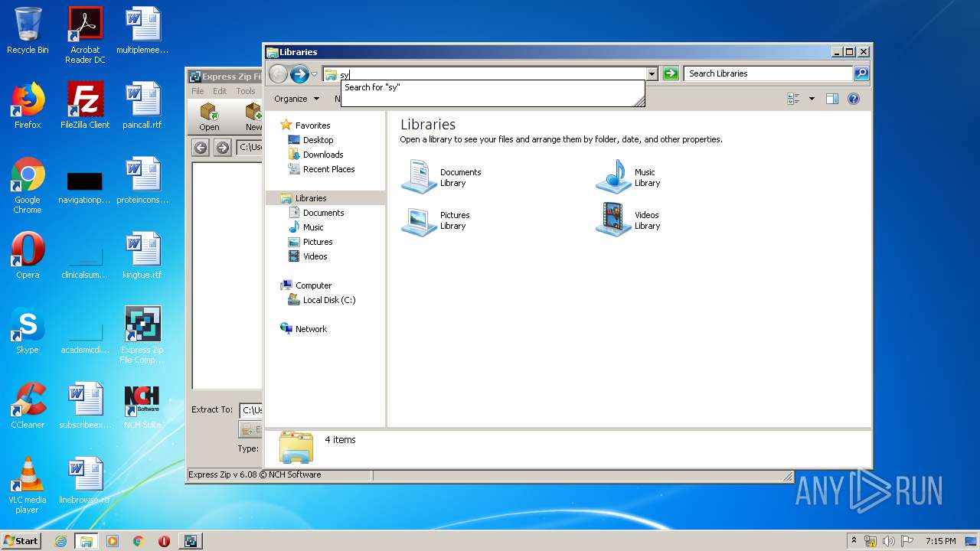Open Edit menu in Express Zip
The image size is (980, 551).
tap(220, 91)
